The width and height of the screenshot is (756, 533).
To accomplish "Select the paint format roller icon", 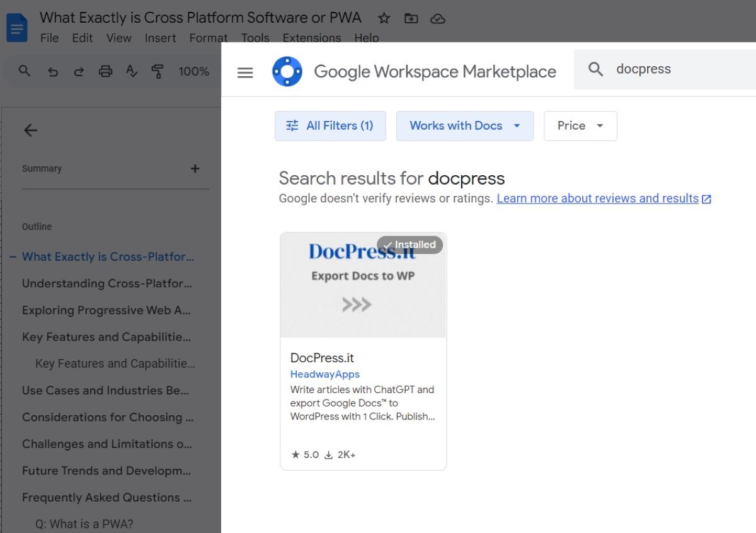I will coord(158,72).
